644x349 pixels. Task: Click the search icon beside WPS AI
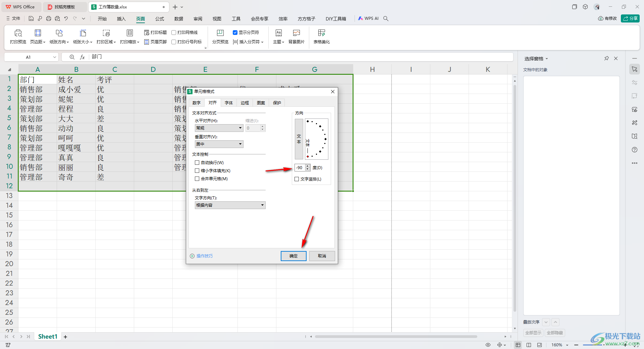(x=386, y=19)
